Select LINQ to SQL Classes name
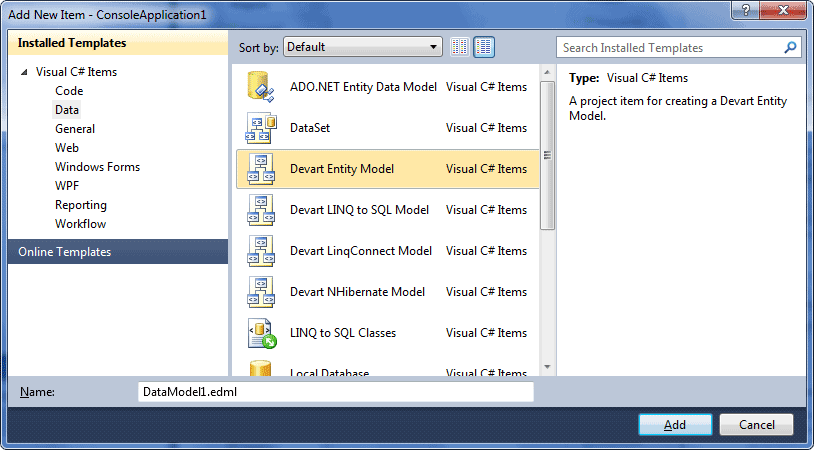The width and height of the screenshot is (814, 450). [x=343, y=333]
